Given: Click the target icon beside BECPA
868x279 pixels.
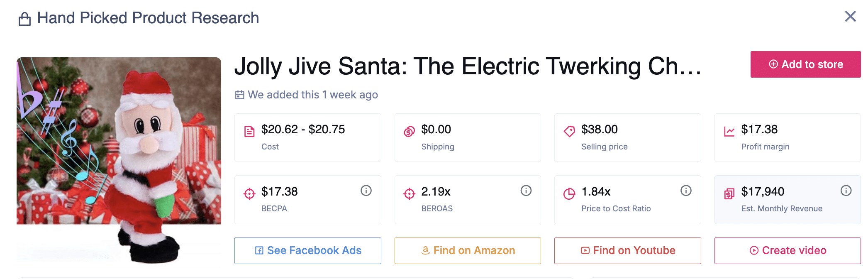Looking at the screenshot, I should [x=249, y=193].
